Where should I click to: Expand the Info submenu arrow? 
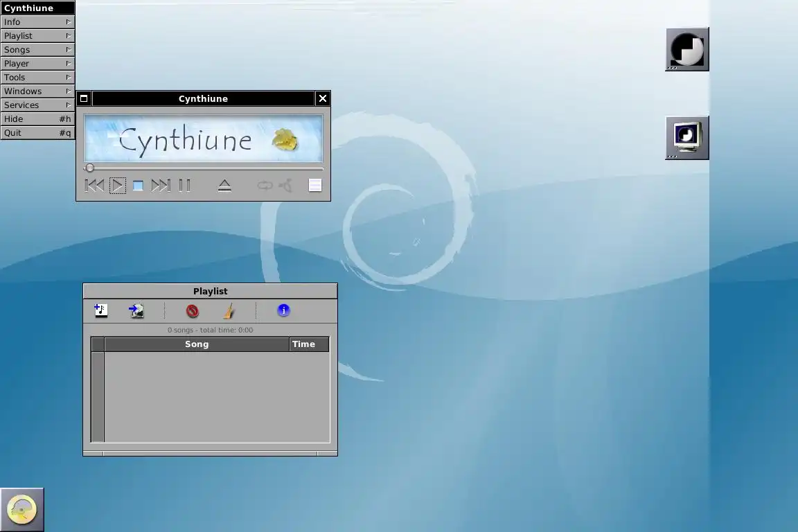click(68, 22)
